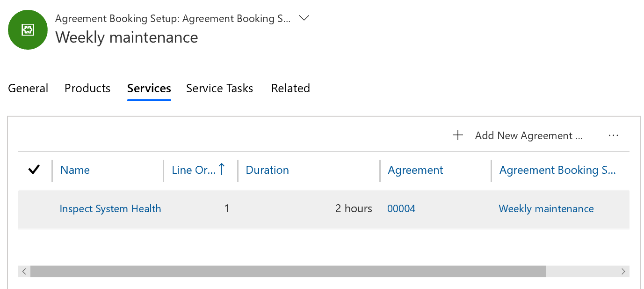Image resolution: width=644 pixels, height=289 pixels.
Task: Sort by the Name column header
Action: click(x=75, y=170)
